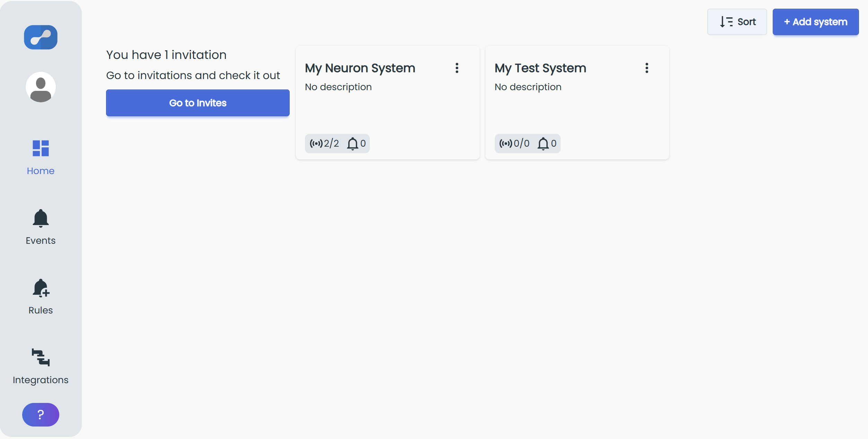The image size is (868, 439).
Task: Click the Sort button
Action: tap(737, 22)
